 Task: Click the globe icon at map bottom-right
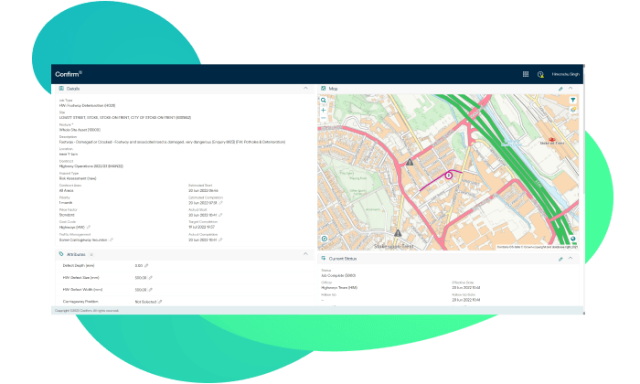(x=573, y=239)
